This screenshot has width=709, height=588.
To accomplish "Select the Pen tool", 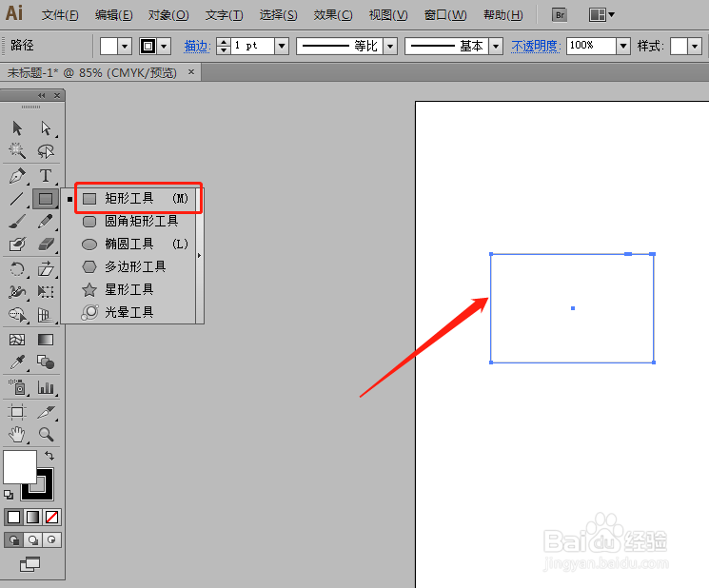I will click(x=17, y=176).
